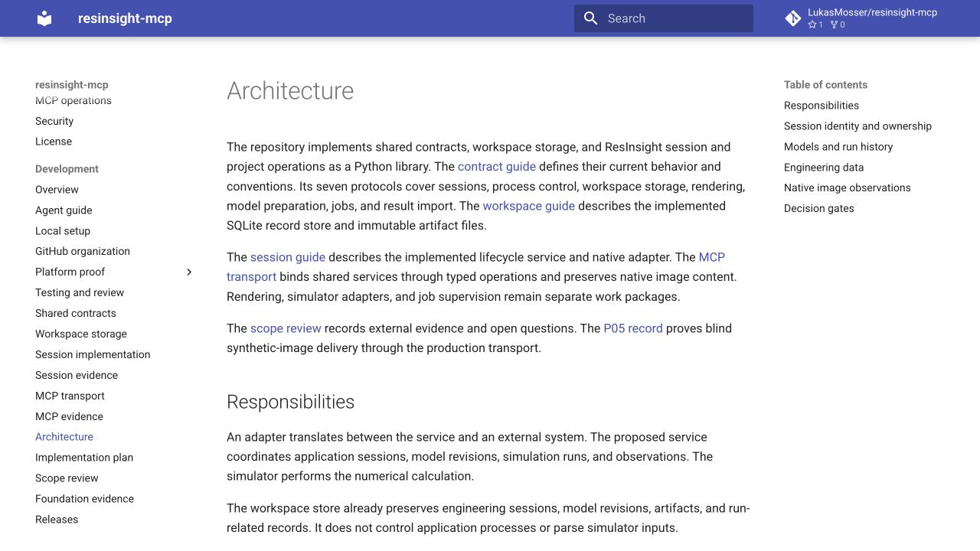Expand the Platform proof section chevron

(x=189, y=272)
